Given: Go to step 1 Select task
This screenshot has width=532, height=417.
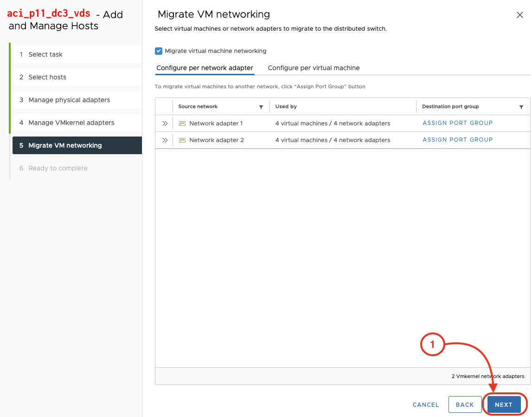Looking at the screenshot, I should (45, 54).
